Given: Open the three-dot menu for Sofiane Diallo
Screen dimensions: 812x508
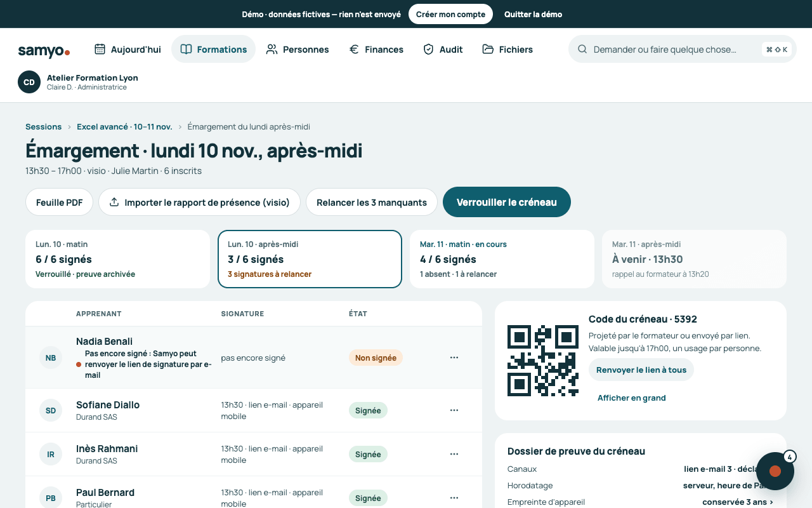Looking at the screenshot, I should click(454, 410).
